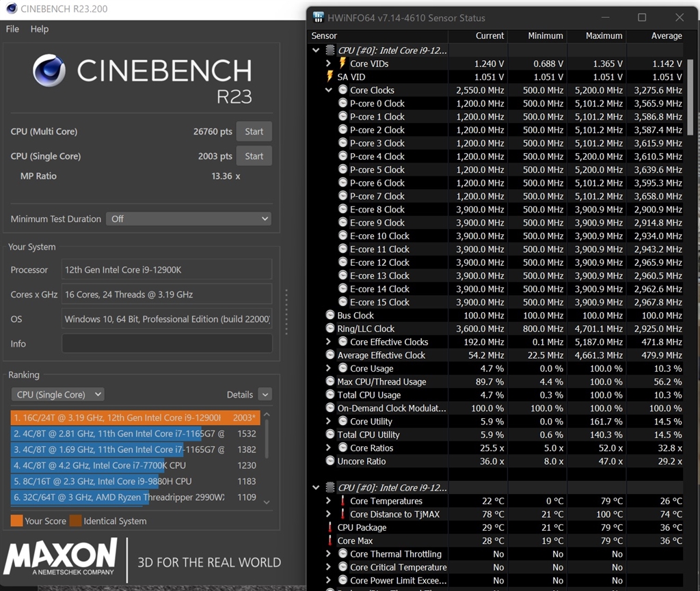
Task: Expand the Core VIDs sensor group
Action: (x=329, y=64)
